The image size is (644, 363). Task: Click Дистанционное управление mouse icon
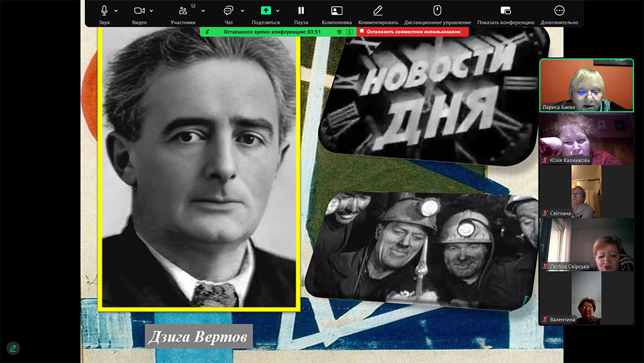tap(437, 11)
